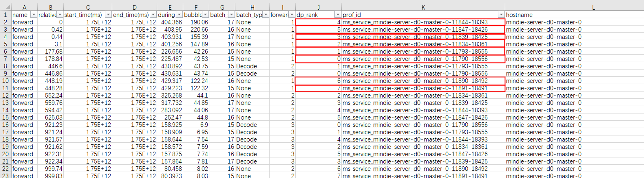Select column J header
Screen dimensions: 644x179
pyautogui.click(x=318, y=7)
